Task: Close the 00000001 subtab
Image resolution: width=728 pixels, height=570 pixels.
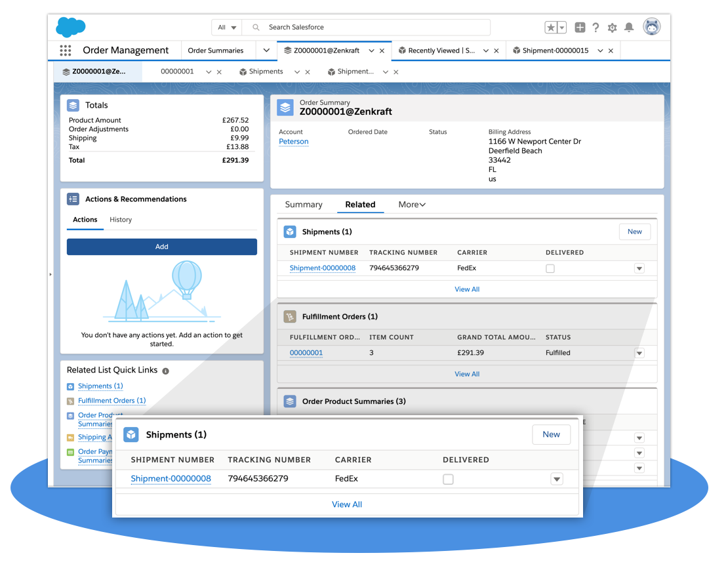Action: click(219, 72)
